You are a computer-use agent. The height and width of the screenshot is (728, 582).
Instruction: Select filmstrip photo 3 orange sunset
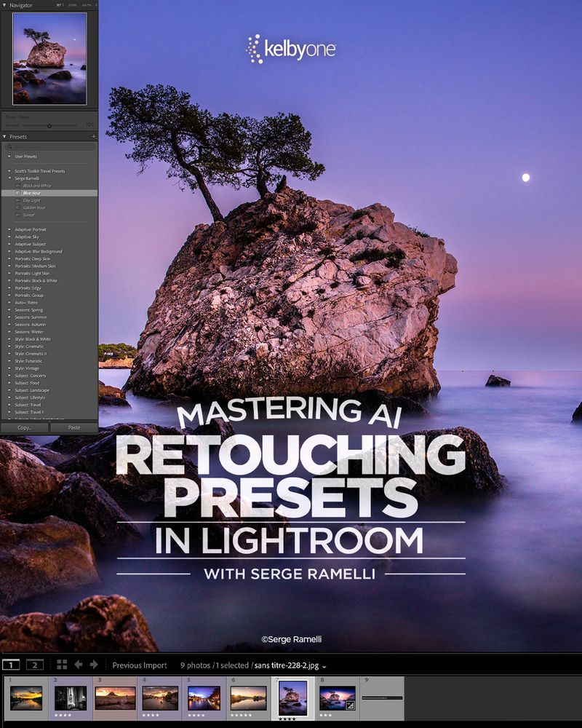click(115, 699)
